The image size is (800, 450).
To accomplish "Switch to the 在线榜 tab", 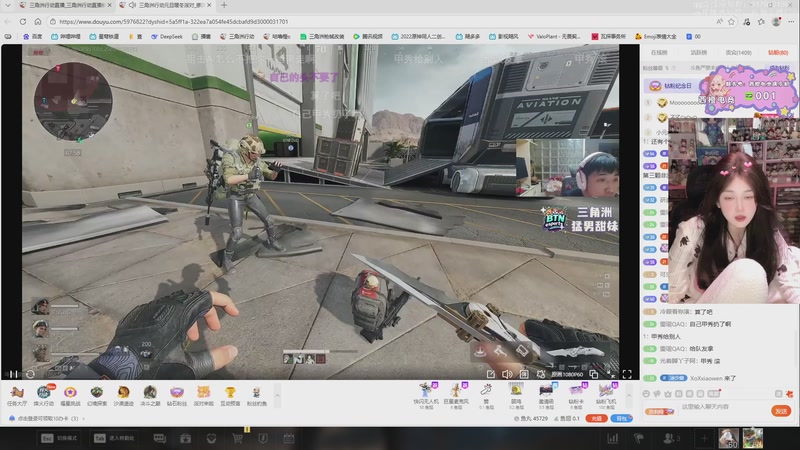I will point(659,53).
